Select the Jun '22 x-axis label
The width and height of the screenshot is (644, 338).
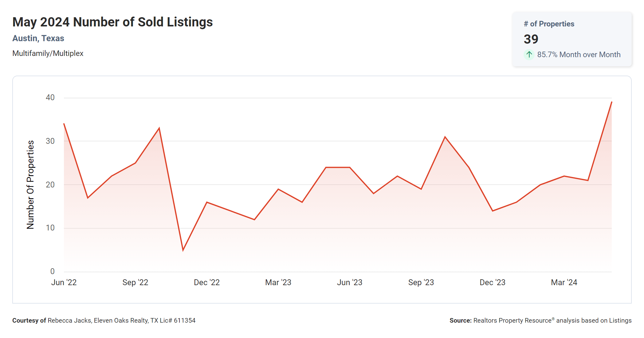(x=64, y=282)
